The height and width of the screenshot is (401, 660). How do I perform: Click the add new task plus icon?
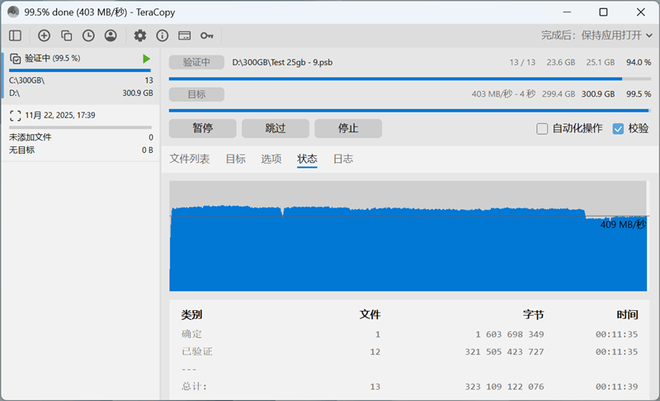(44, 35)
